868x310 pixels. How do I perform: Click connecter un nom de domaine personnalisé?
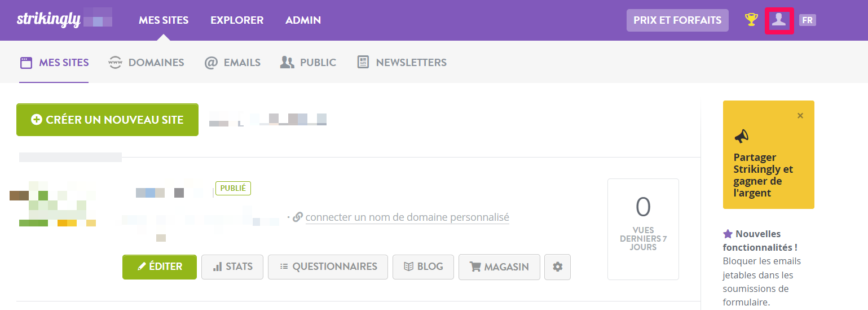pyautogui.click(x=407, y=217)
